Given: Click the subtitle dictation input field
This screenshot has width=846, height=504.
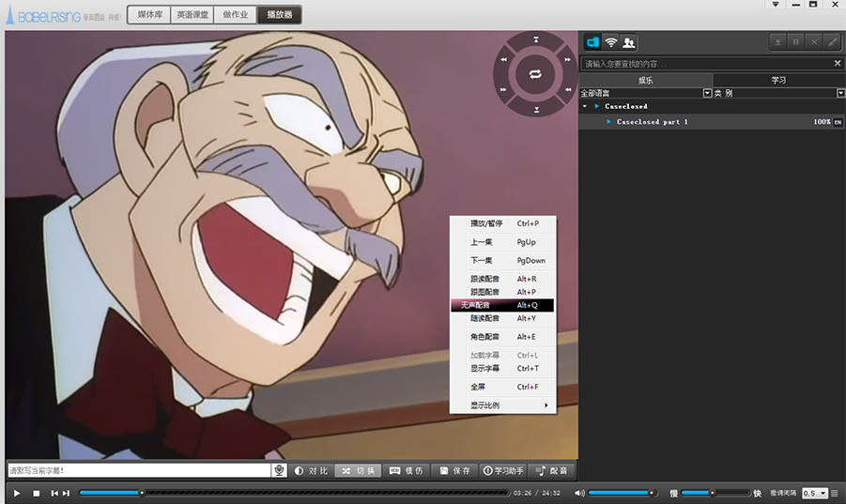Looking at the screenshot, I should pyautogui.click(x=139, y=470).
